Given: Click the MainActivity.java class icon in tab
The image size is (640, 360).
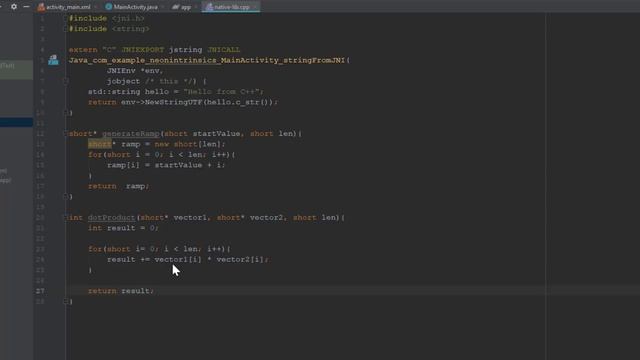Looking at the screenshot, I should point(109,7).
